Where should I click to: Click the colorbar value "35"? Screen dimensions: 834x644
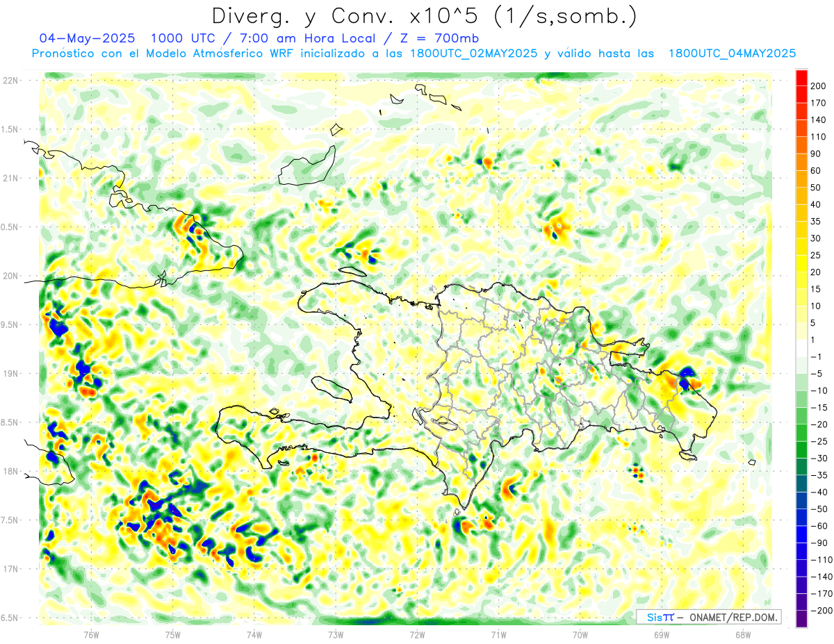817,221
